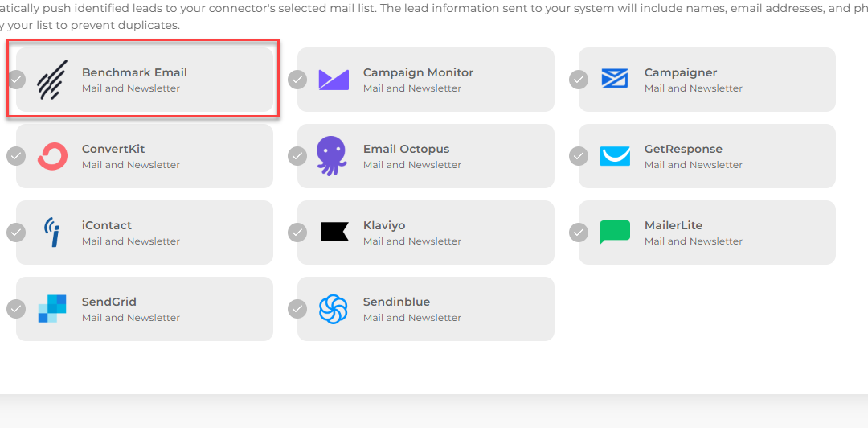
Task: Click the GetResponse blue logo icon
Action: coord(615,156)
